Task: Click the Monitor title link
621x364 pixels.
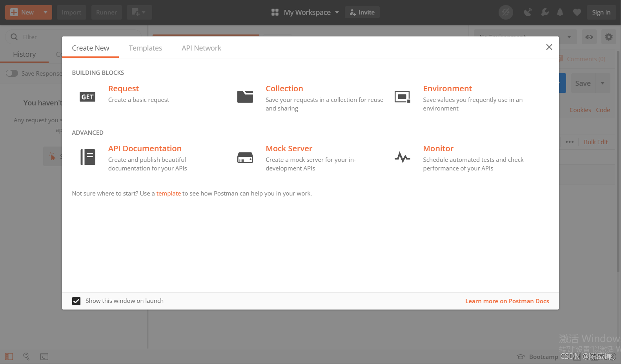Action: [438, 148]
